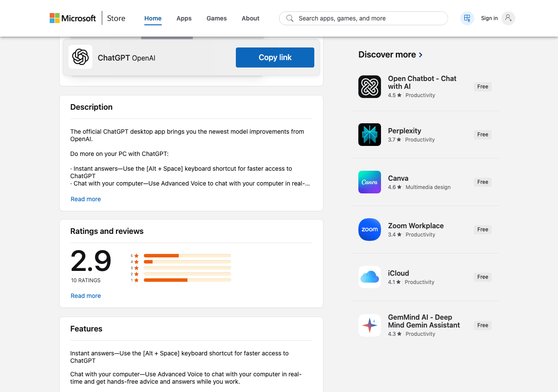Click the 5-star rating bar
The height and width of the screenshot is (392, 558).
(x=187, y=256)
